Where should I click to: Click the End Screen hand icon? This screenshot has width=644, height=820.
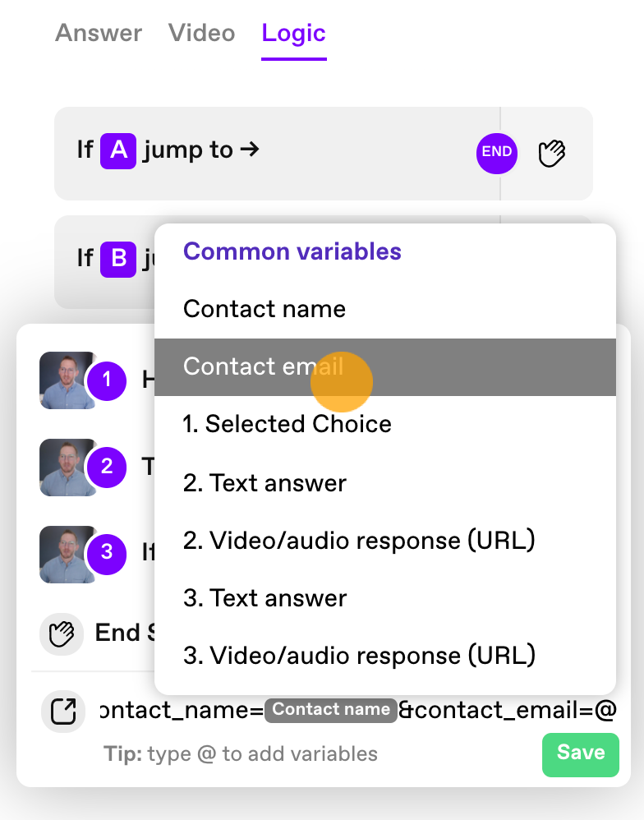tap(62, 633)
